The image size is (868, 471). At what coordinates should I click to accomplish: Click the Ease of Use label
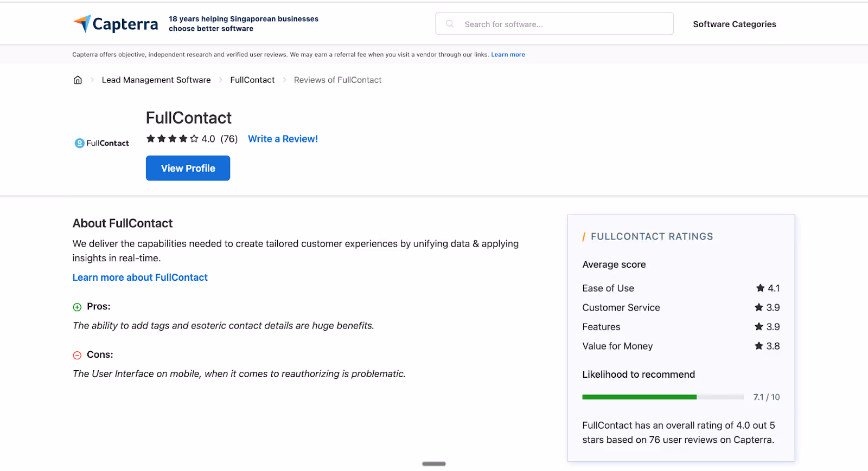point(608,288)
